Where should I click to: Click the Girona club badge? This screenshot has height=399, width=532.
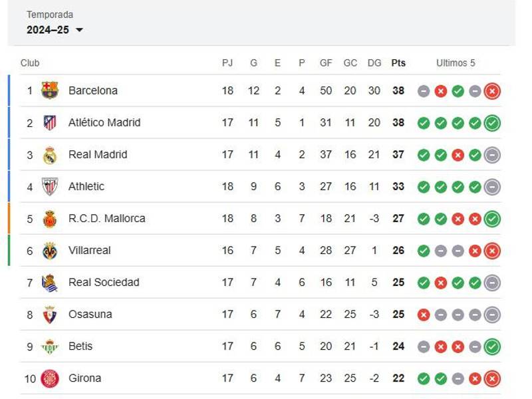[51, 378]
